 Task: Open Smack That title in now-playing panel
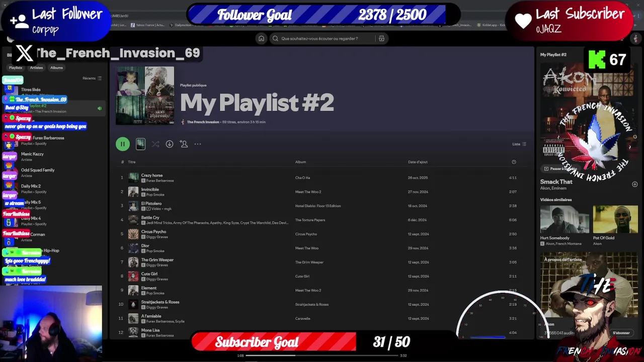point(556,182)
